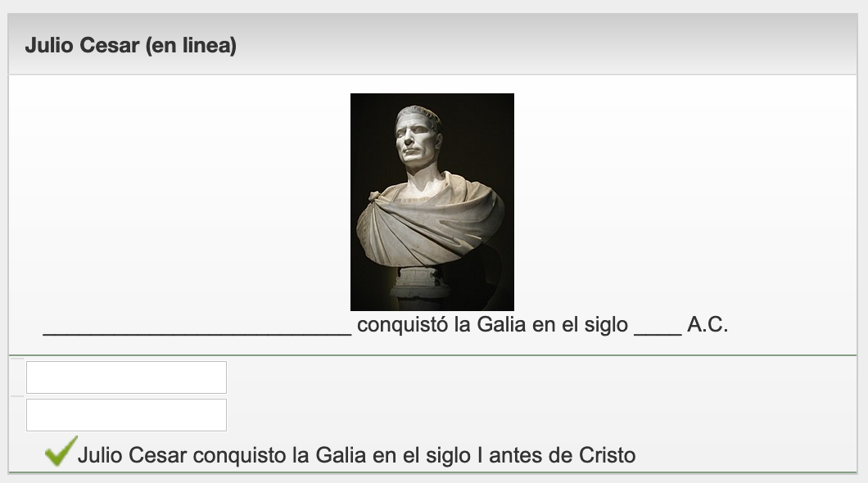Focus the first answer input field

[x=126, y=377]
